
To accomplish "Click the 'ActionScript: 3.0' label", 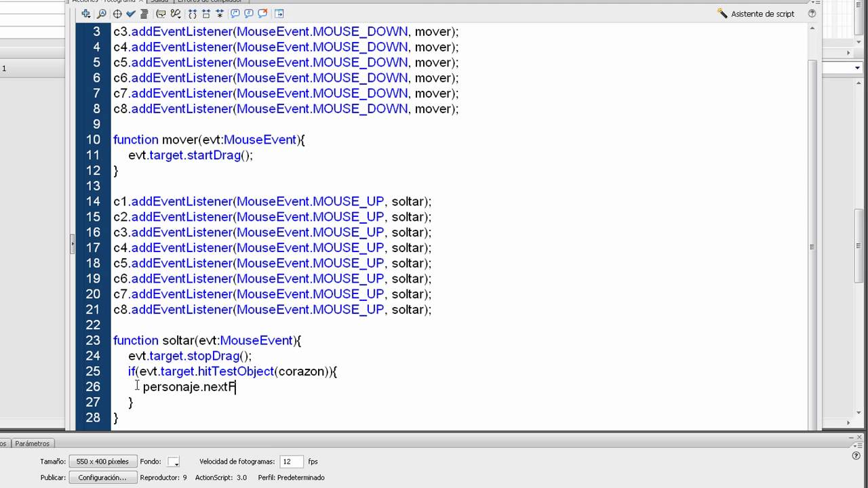I will tap(221, 478).
